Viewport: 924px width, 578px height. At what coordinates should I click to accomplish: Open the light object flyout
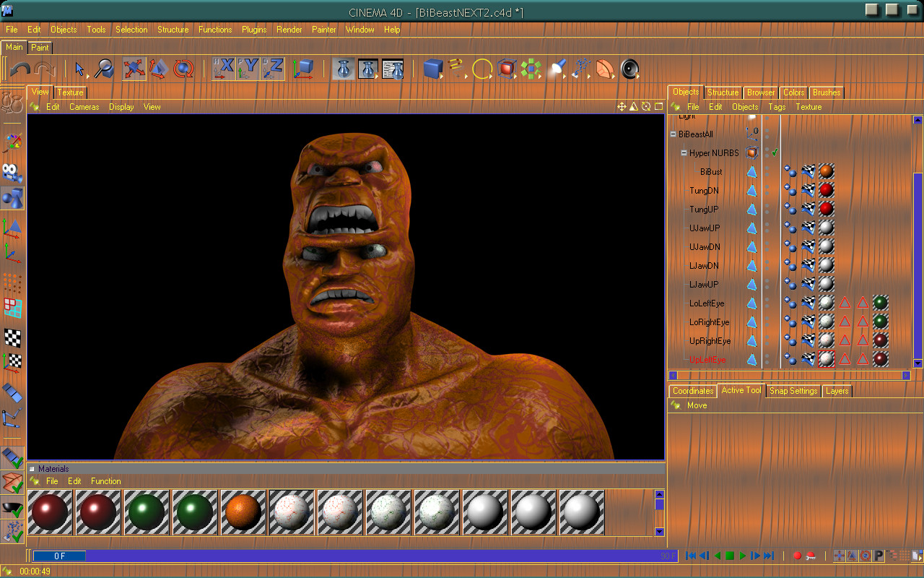pos(557,69)
